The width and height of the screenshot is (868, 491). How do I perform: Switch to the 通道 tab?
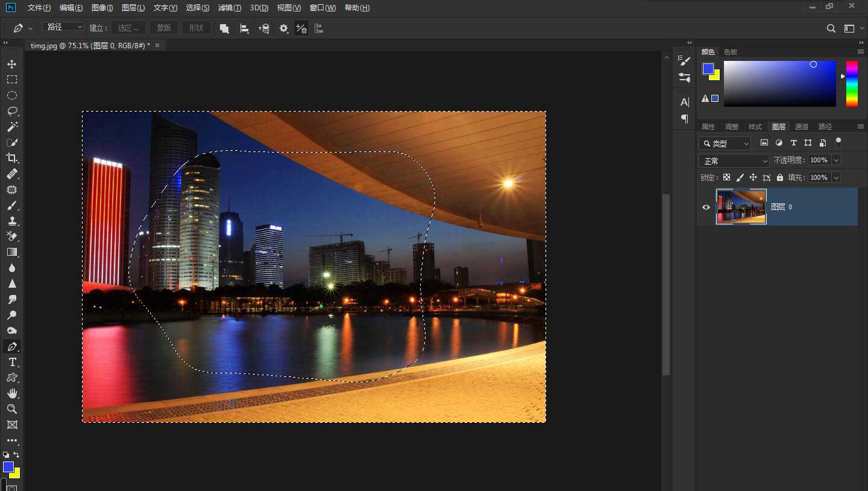click(802, 127)
